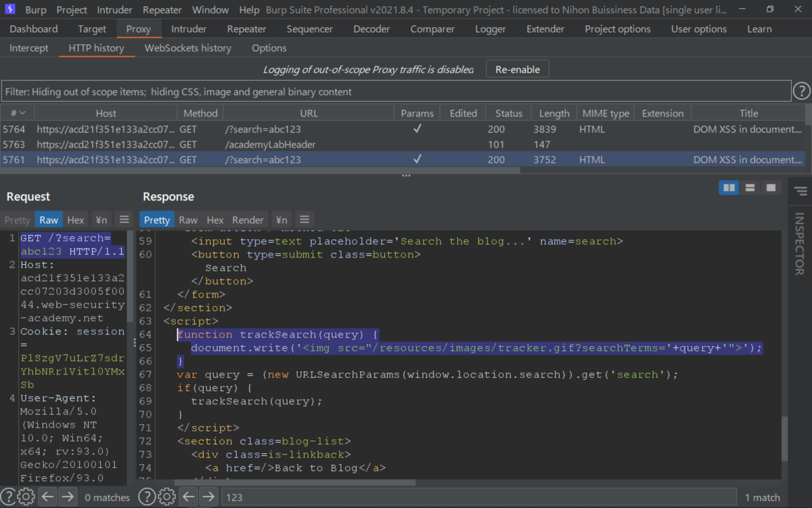812x508 pixels.
Task: Open the Learn tab
Action: pyautogui.click(x=759, y=29)
